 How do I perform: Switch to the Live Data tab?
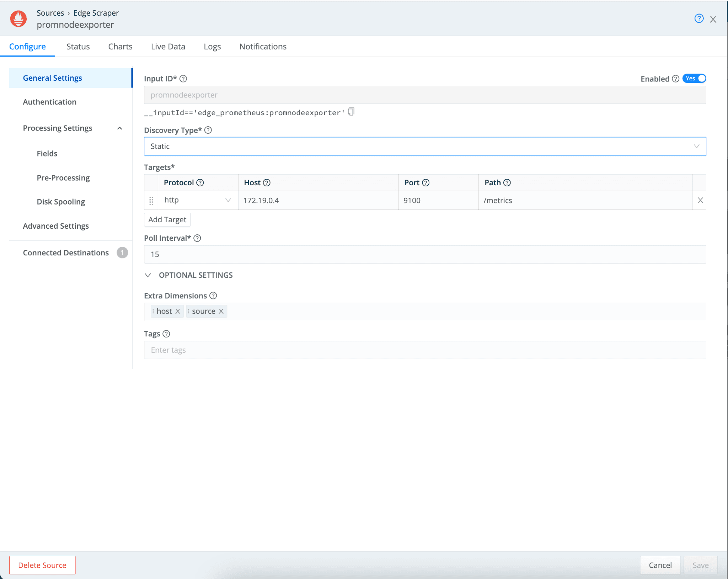tap(168, 47)
